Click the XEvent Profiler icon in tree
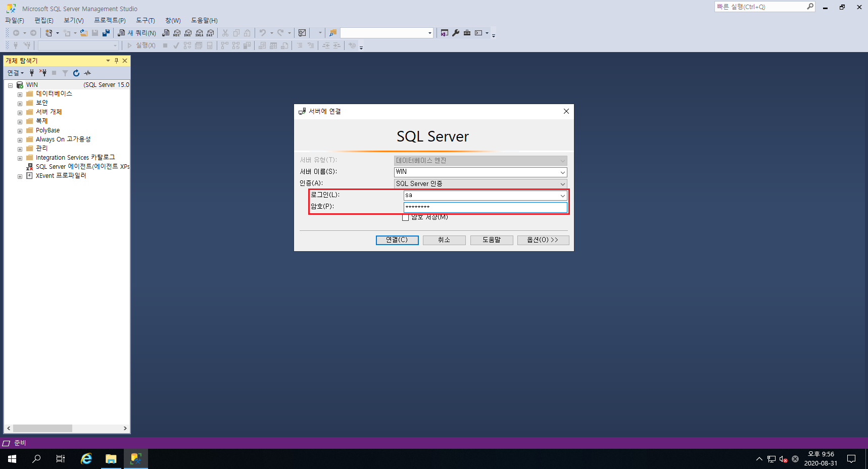Image resolution: width=868 pixels, height=469 pixels. click(29, 175)
